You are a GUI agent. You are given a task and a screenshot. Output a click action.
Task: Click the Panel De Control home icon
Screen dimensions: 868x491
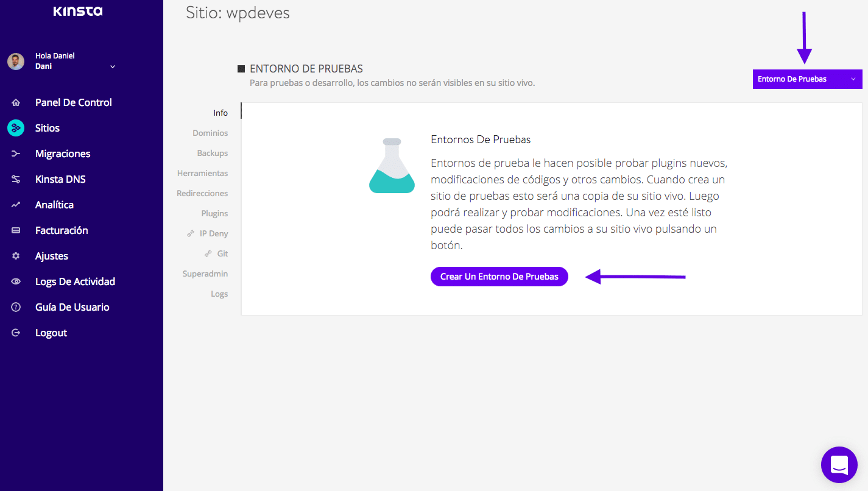tap(16, 103)
